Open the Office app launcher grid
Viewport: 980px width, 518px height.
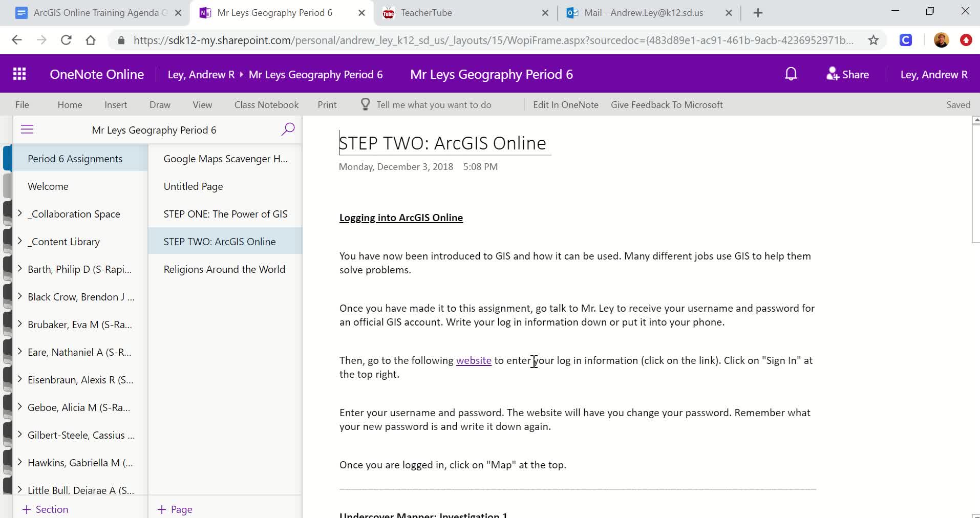click(19, 74)
